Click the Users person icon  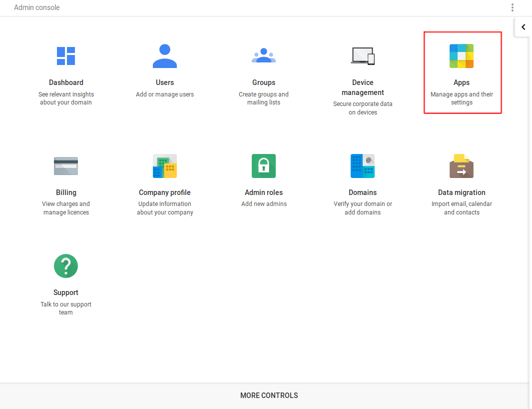pos(165,56)
